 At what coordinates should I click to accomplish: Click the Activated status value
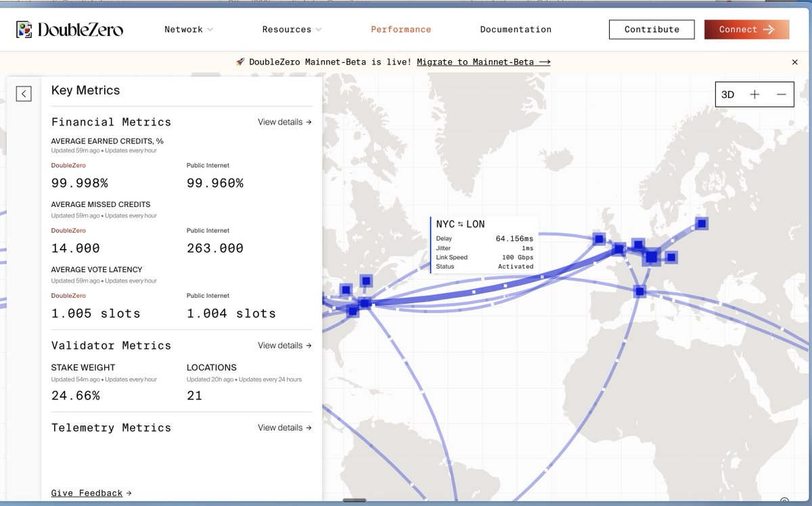click(514, 267)
